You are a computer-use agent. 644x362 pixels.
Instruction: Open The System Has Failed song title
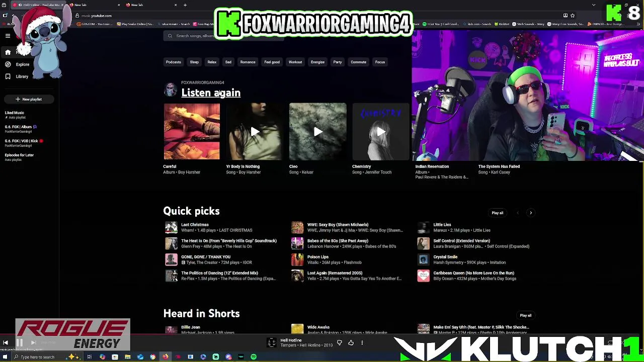(499, 166)
